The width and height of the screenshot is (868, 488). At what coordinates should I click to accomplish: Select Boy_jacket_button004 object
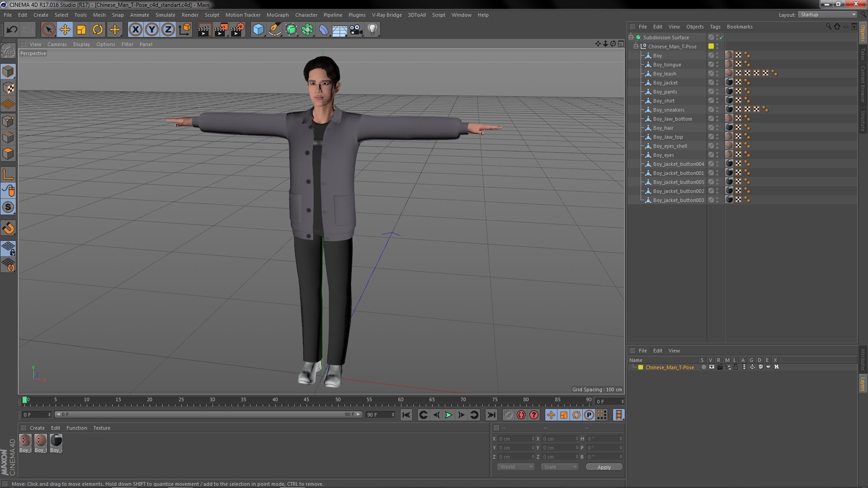point(679,164)
